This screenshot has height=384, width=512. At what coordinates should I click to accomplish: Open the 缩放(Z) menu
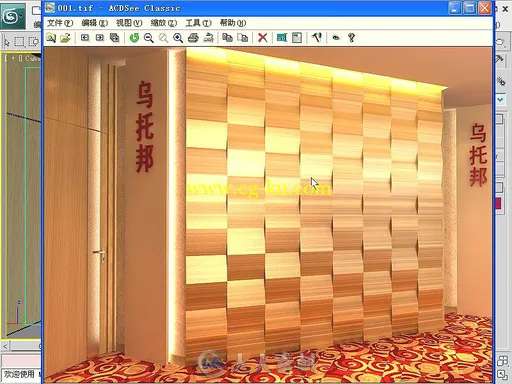pos(164,23)
